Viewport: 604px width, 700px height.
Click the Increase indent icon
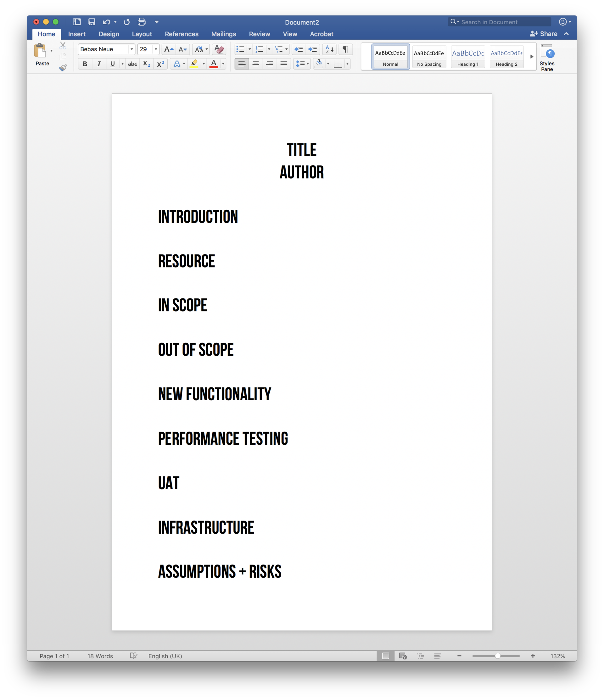(x=312, y=51)
